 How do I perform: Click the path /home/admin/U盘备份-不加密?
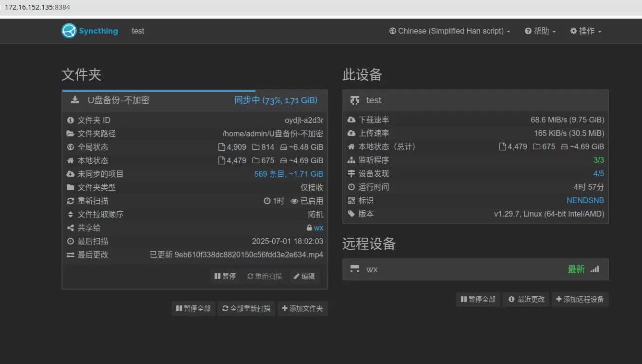pyautogui.click(x=273, y=133)
